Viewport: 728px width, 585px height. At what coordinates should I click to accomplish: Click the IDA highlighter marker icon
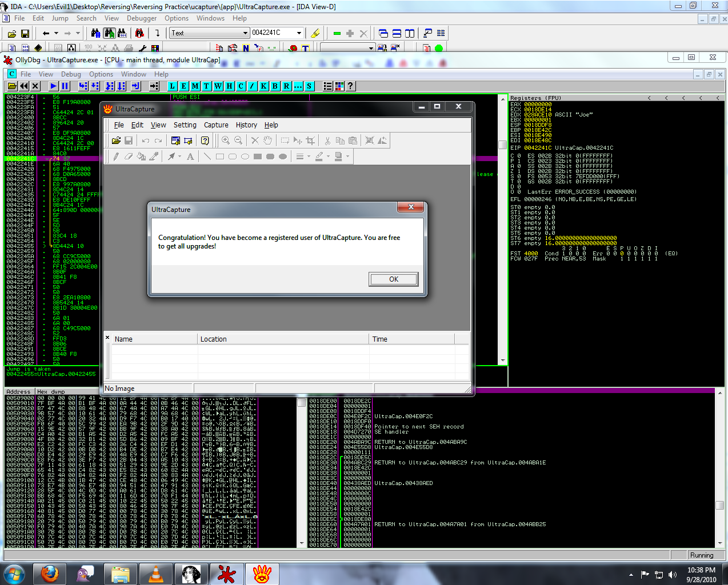(315, 33)
